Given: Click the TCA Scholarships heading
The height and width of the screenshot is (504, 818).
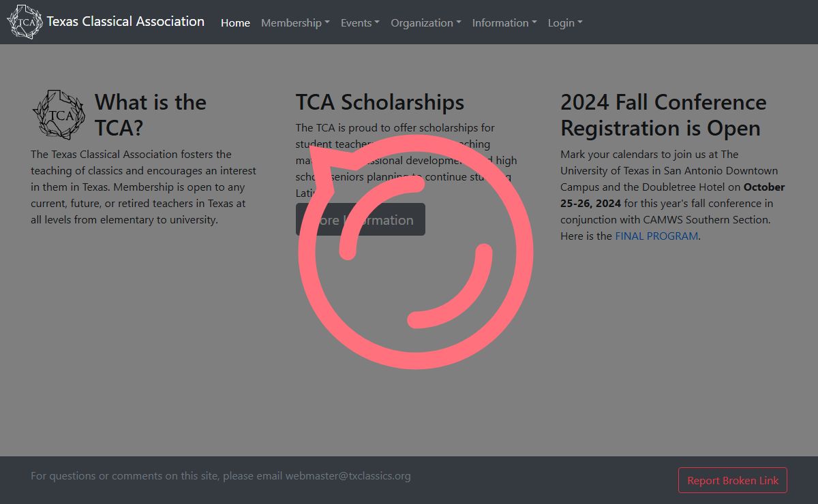Looking at the screenshot, I should (380, 102).
